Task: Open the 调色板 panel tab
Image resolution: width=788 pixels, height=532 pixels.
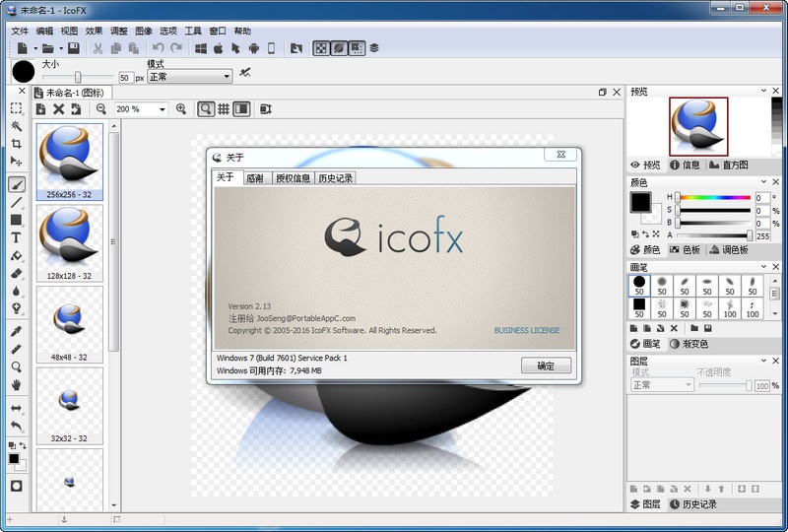Action: tap(729, 250)
